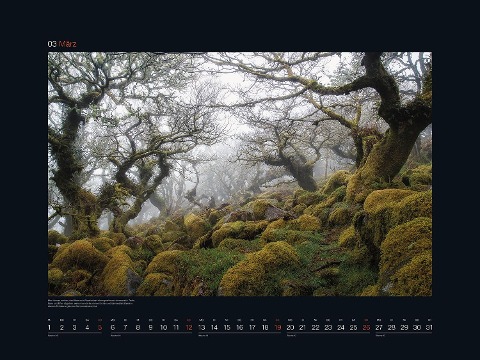
Task: Select the red Sunday date 26
Action: click(366, 327)
